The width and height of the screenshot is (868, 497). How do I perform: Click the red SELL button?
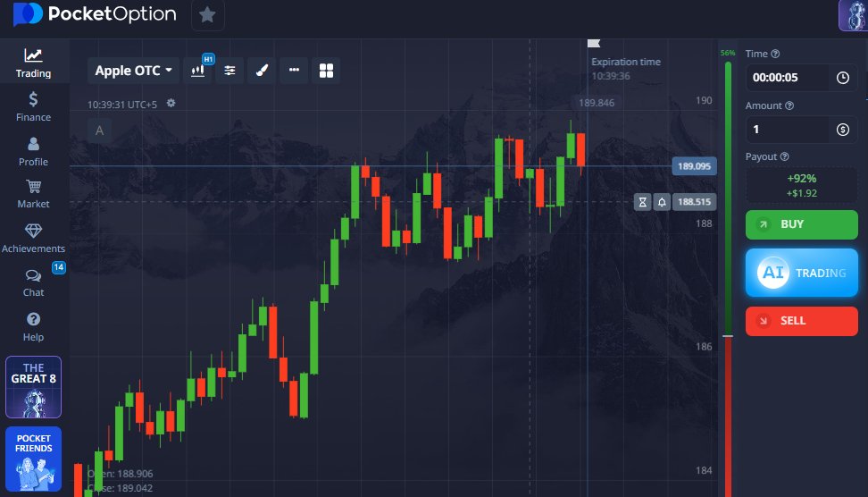[x=802, y=321]
